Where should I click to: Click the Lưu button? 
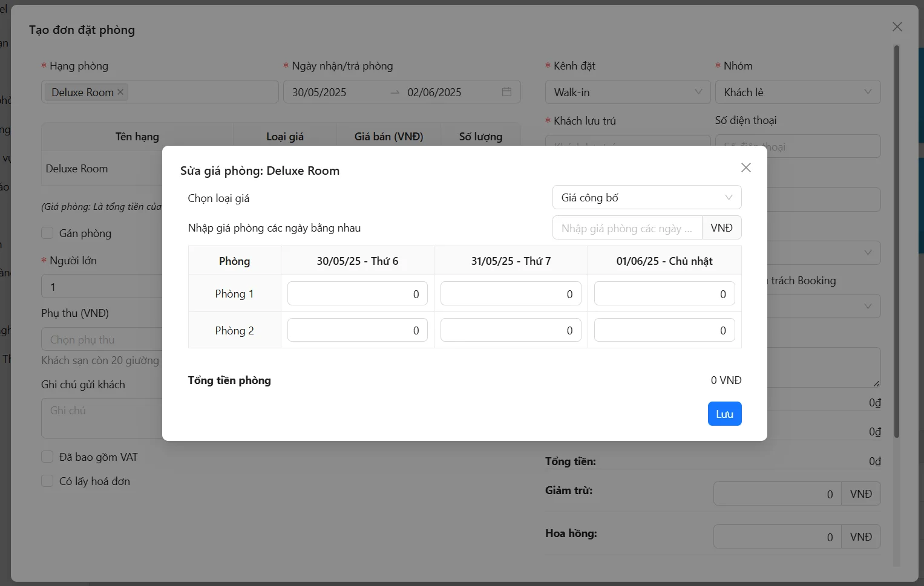[724, 414]
